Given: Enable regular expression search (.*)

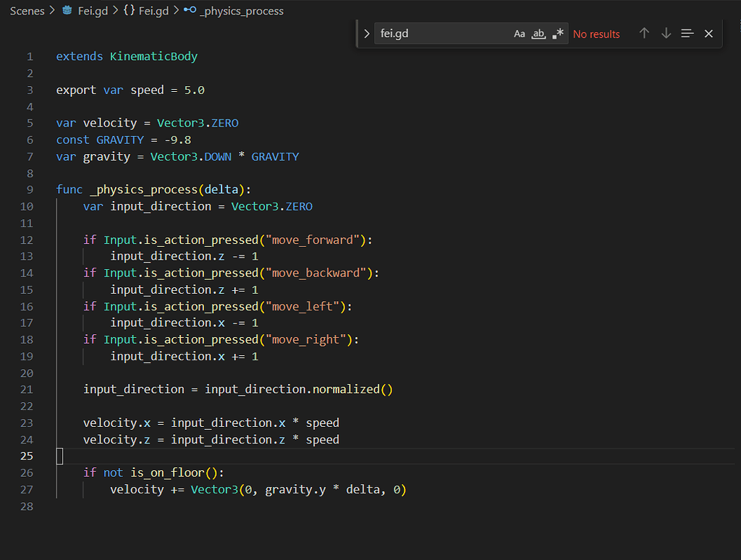Looking at the screenshot, I should (557, 33).
